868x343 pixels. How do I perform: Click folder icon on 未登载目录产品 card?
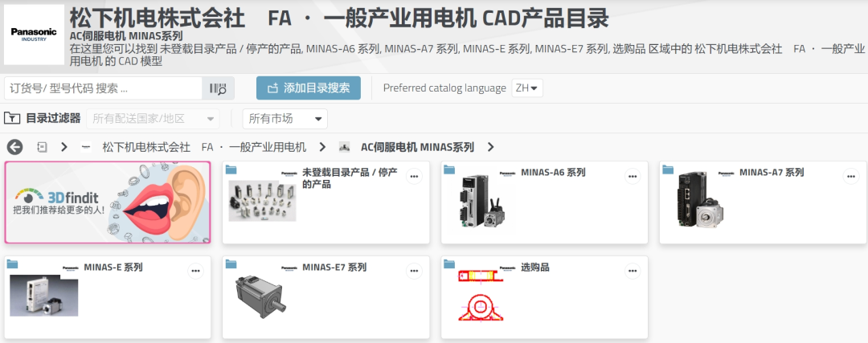231,169
